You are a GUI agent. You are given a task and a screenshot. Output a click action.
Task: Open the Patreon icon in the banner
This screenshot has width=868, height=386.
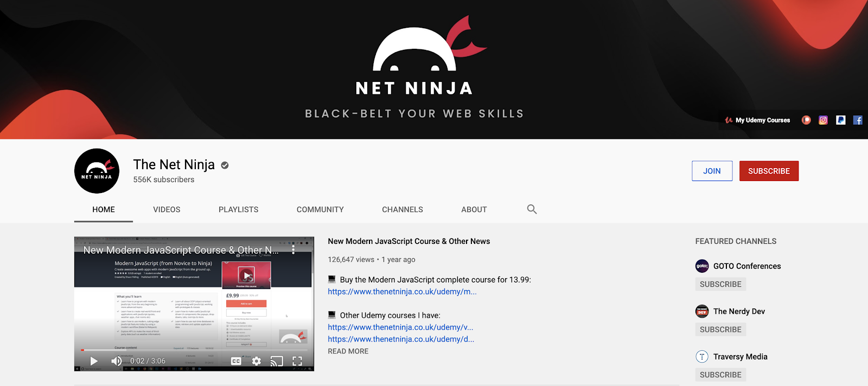806,120
